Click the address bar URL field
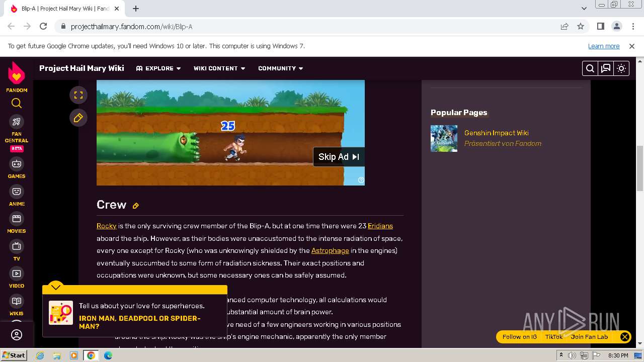 [x=307, y=26]
